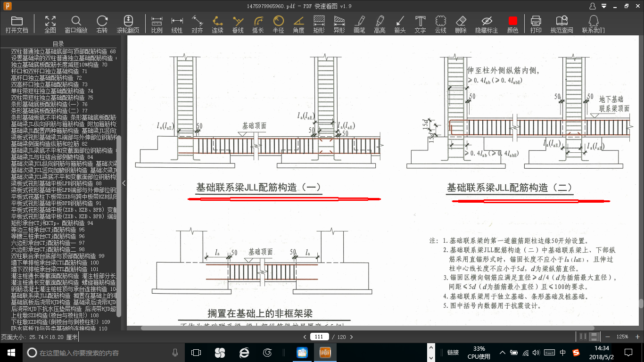
Task: Open 基础梁侧面构造纵筋和拉筋 82 entry
Action: pyautogui.click(x=50, y=144)
